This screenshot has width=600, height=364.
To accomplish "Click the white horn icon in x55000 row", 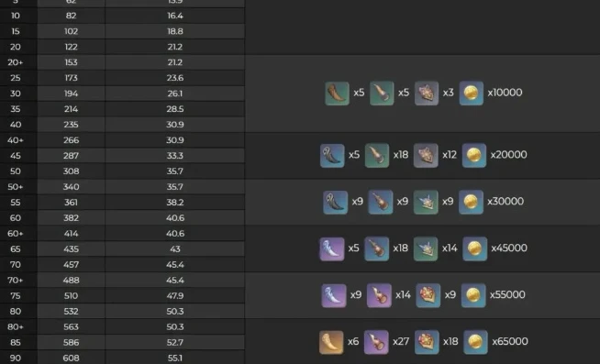I will pos(334,295).
